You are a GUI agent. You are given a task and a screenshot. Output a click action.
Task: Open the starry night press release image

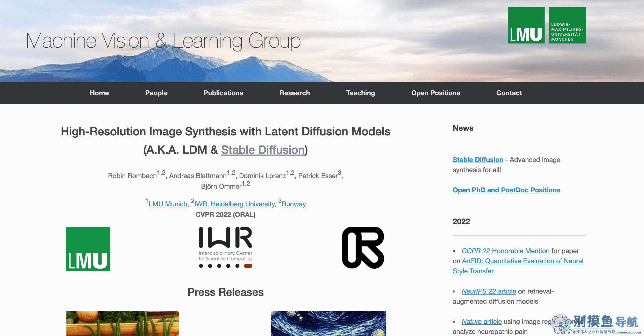328,324
